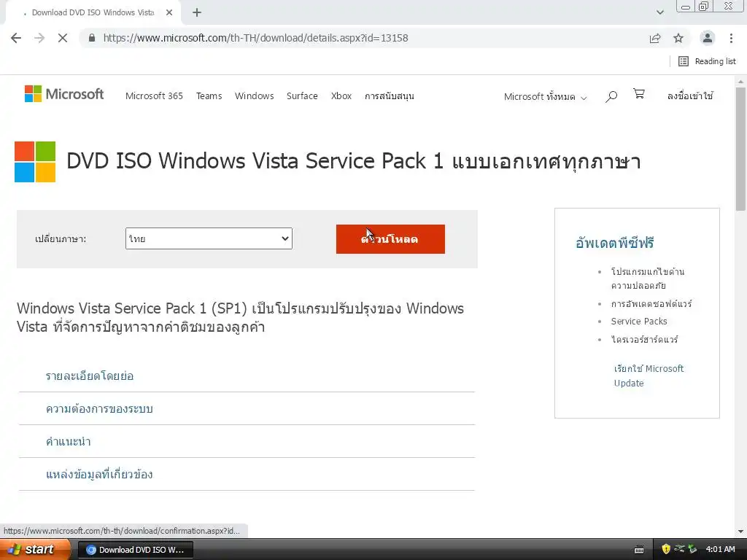
Task: Open a new browser tab
Action: tap(197, 12)
